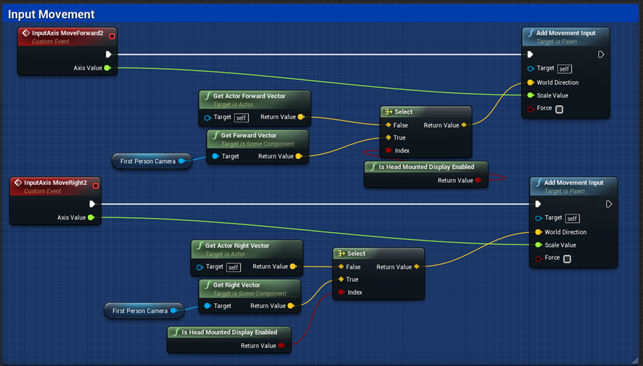Click Scale Value pin on lower Add Movement Input
The height and width of the screenshot is (366, 643).
coord(538,245)
